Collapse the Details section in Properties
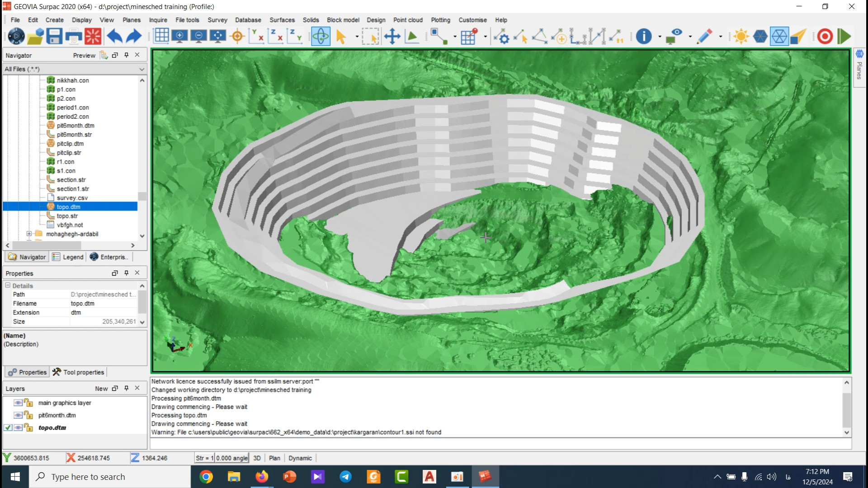The height and width of the screenshot is (488, 868). (8, 286)
